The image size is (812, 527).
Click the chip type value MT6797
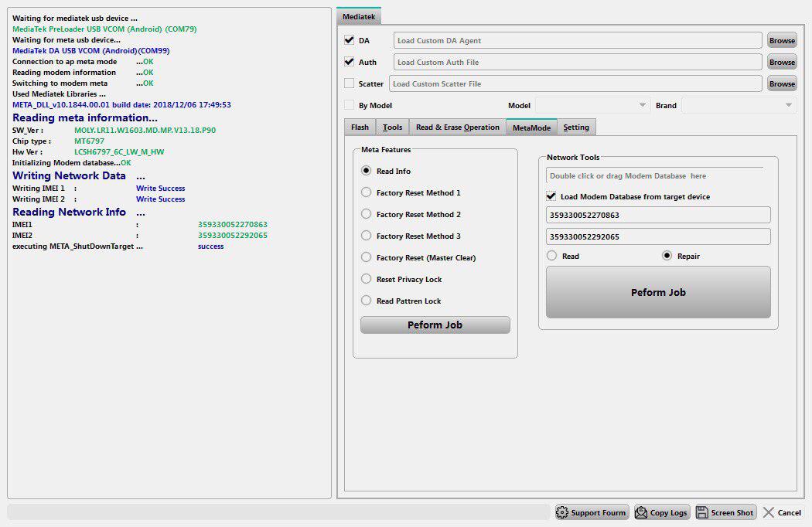89,141
